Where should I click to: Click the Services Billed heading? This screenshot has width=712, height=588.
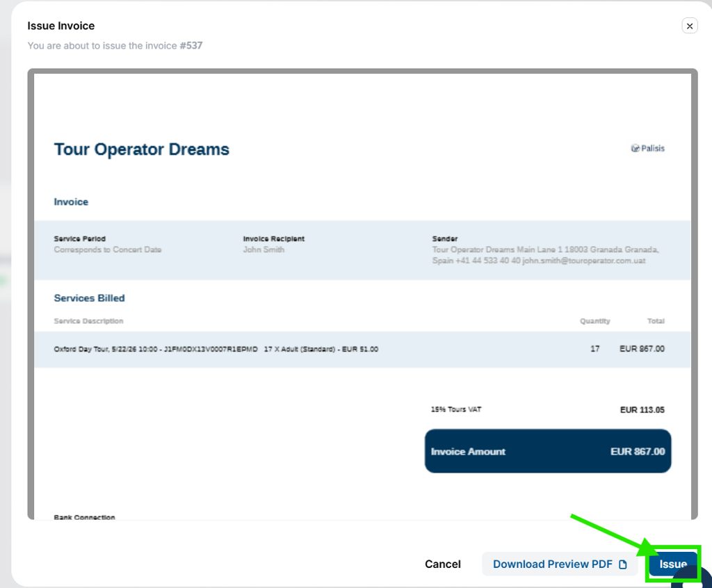pyautogui.click(x=90, y=298)
